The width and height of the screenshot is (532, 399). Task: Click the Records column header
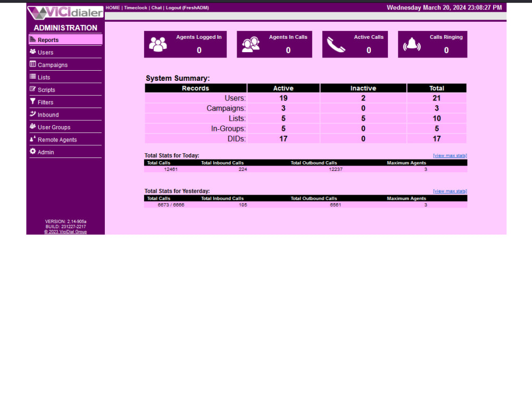[196, 88]
